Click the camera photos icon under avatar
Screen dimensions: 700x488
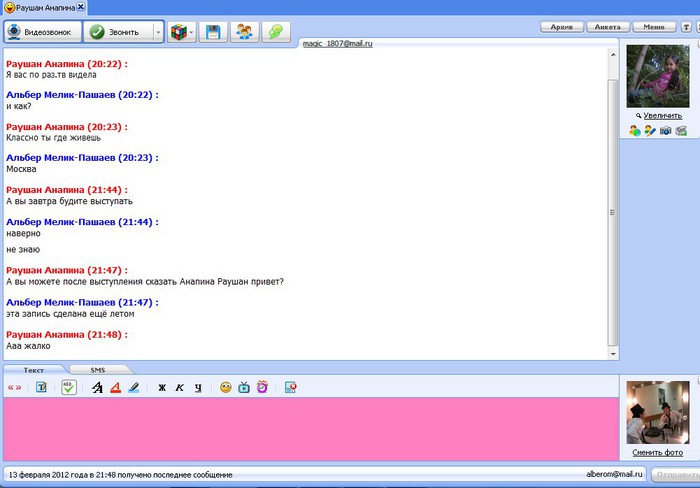point(665,131)
